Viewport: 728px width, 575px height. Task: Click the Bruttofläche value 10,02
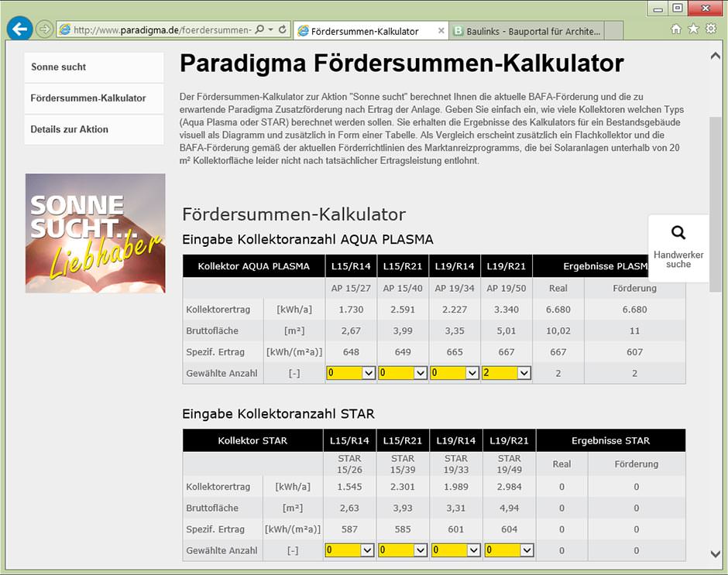pos(558,331)
